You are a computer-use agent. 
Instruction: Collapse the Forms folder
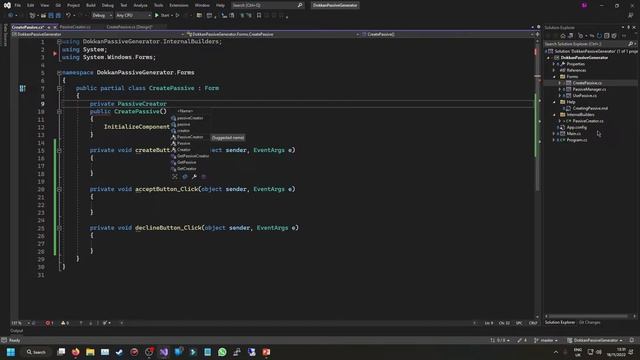click(554, 77)
